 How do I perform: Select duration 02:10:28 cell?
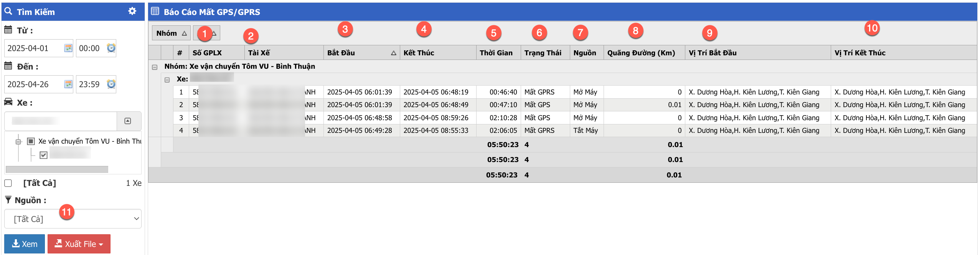(498, 118)
